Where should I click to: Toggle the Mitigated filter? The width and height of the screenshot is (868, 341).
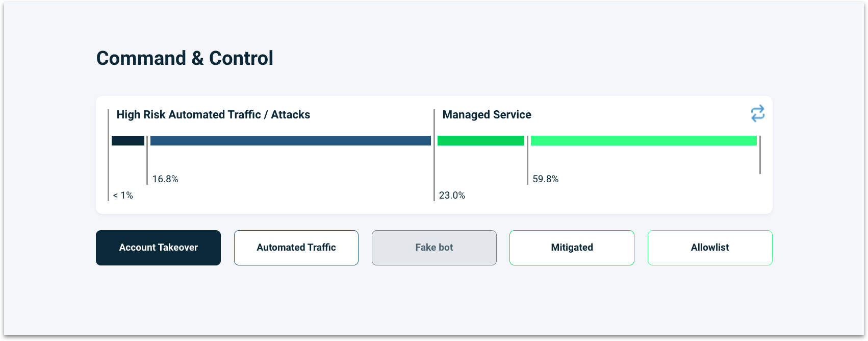tap(572, 248)
